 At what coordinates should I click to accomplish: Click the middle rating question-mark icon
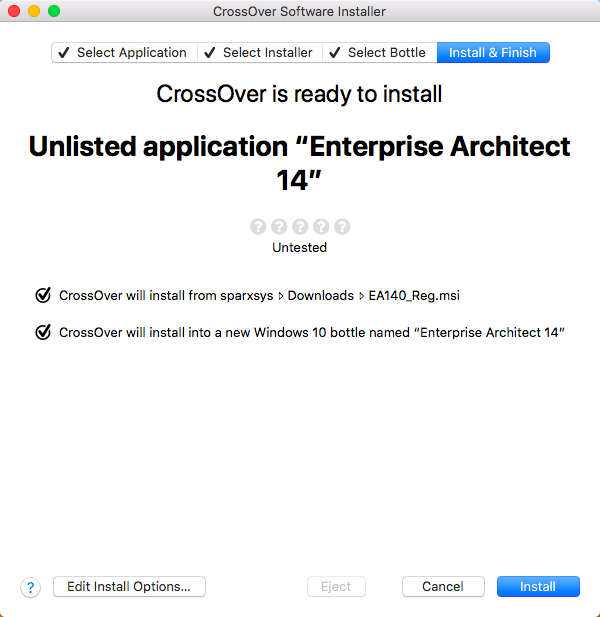click(x=300, y=227)
